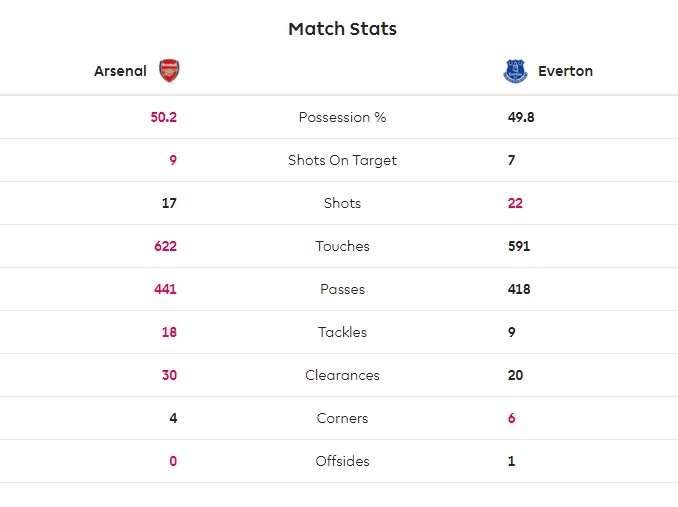Image resolution: width=678 pixels, height=507 pixels.
Task: Select the Everton team name
Action: [565, 71]
